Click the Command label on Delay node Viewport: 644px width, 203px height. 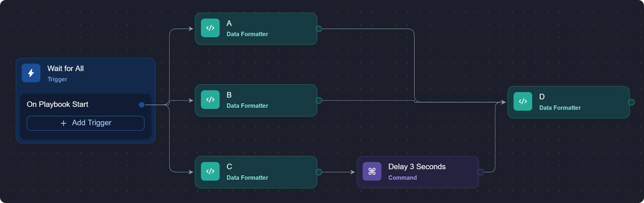(x=402, y=178)
